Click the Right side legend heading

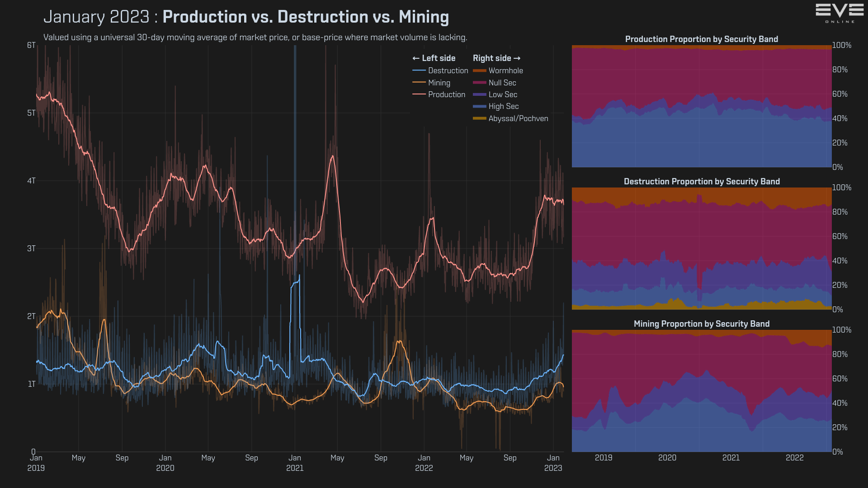tap(497, 58)
